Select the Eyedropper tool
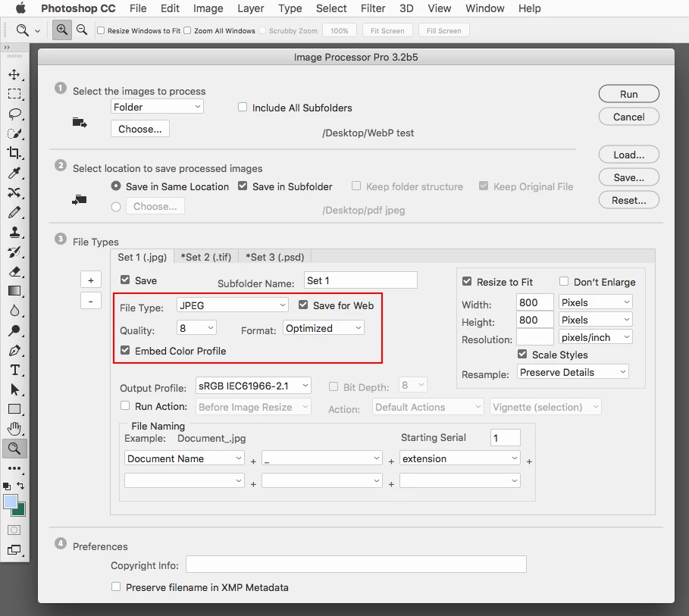Screen dimensions: 689x616 (14, 173)
